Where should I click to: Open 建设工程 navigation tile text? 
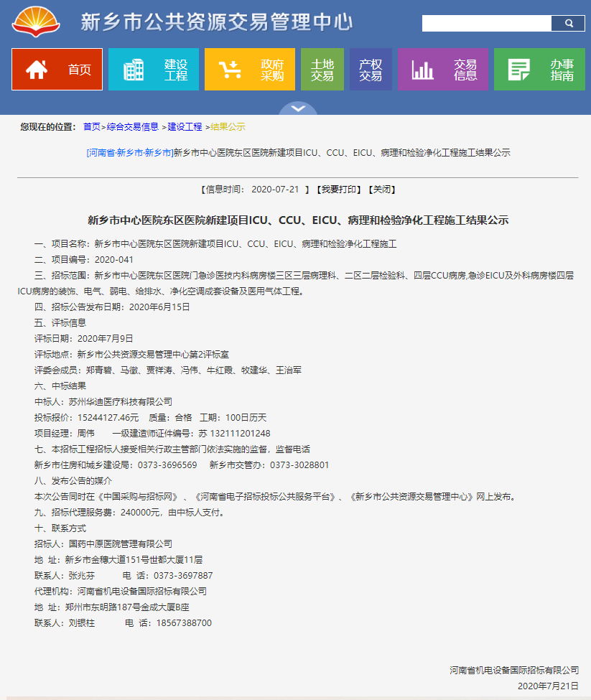(176, 70)
